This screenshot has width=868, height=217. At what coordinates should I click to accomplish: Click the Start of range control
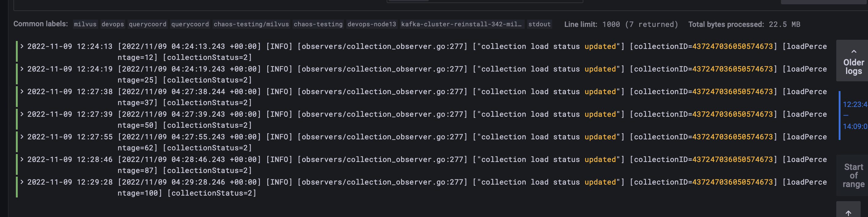click(853, 175)
